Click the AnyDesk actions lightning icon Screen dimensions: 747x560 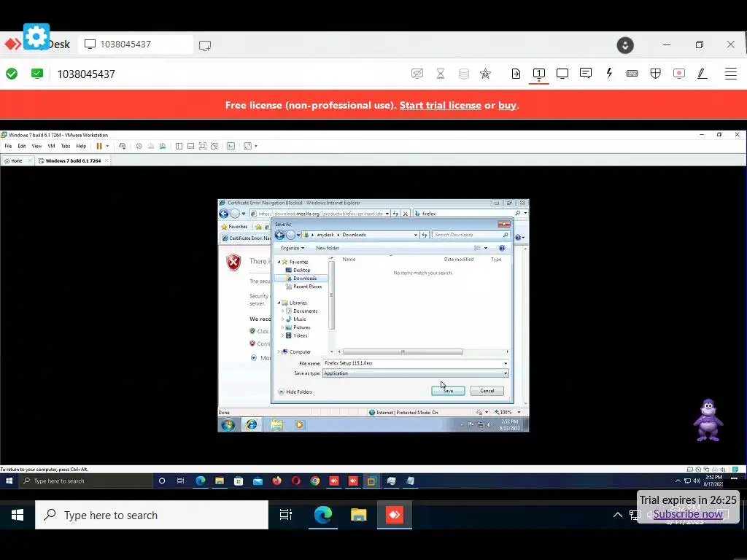point(609,74)
